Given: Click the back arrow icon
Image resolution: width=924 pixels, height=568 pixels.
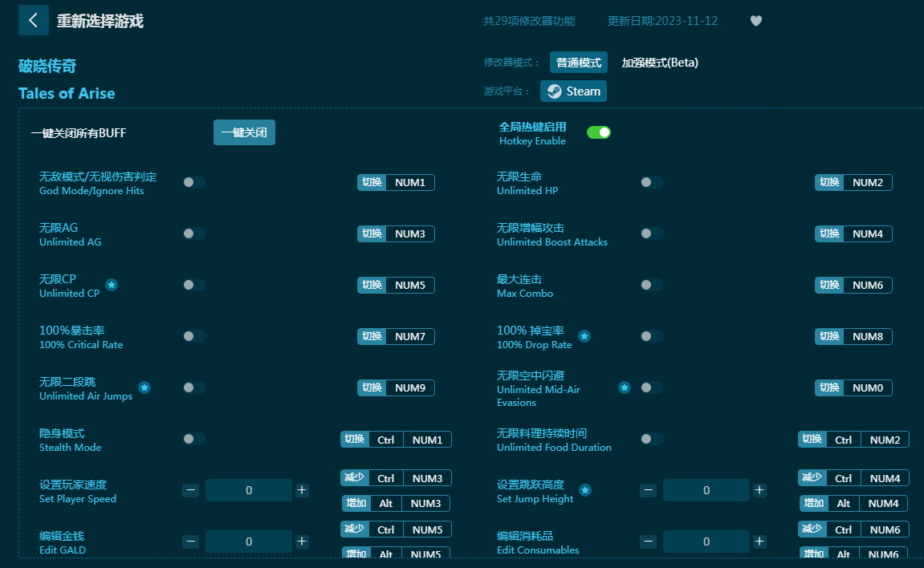Looking at the screenshot, I should coord(33,21).
